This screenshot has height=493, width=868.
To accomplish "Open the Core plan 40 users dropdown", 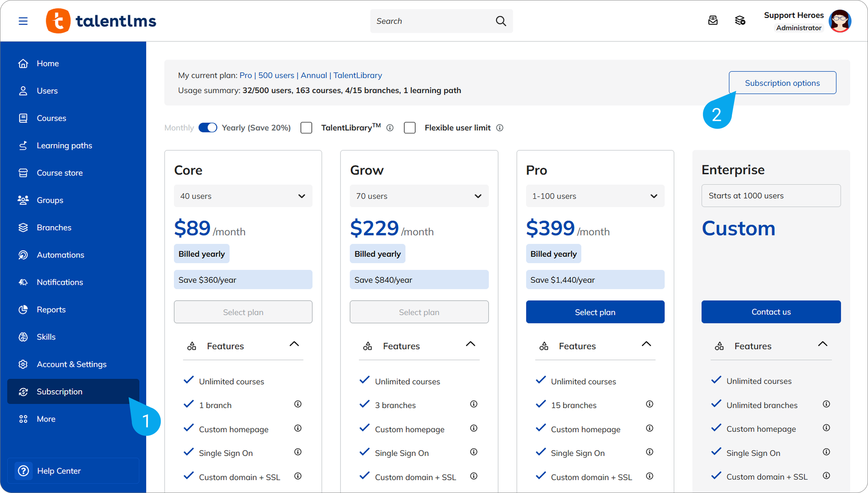I will point(243,196).
